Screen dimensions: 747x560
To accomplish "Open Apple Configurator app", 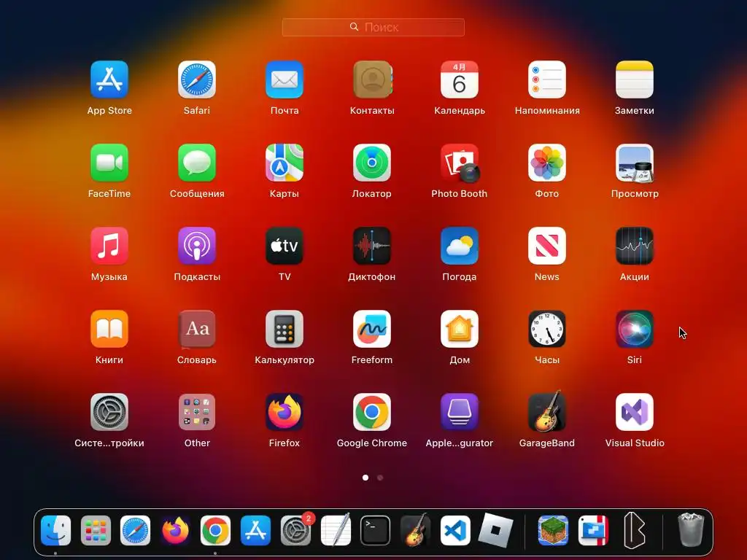I will click(x=460, y=412).
